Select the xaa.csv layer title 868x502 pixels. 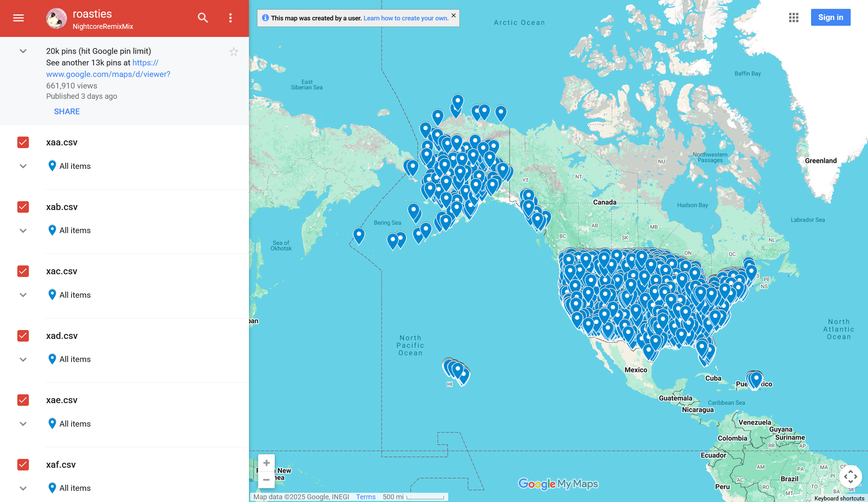(62, 142)
